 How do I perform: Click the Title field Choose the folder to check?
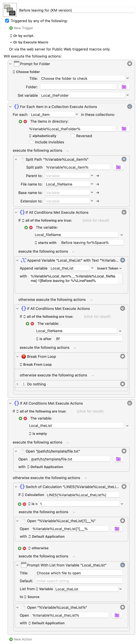pos(83,78)
